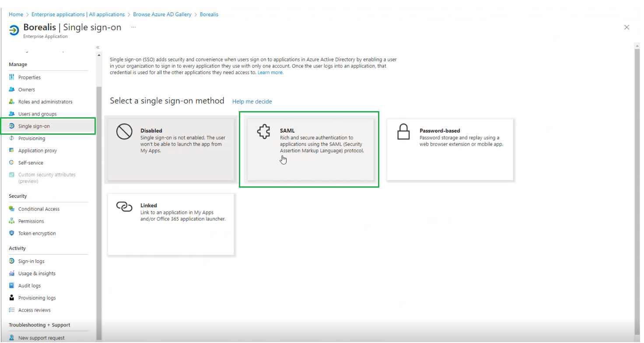
Task: Open Access reviews
Action: (35, 310)
